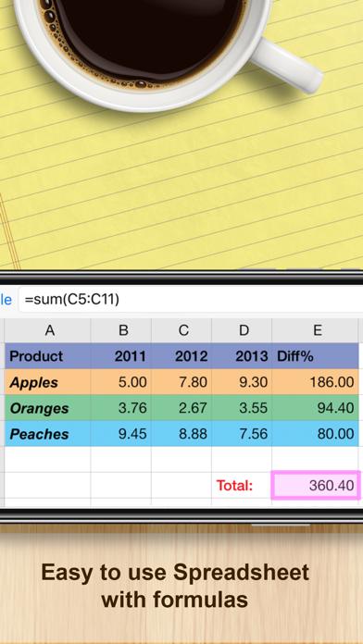Select the Apples cell
This screenshot has height=644, width=363.
[x=47, y=382]
